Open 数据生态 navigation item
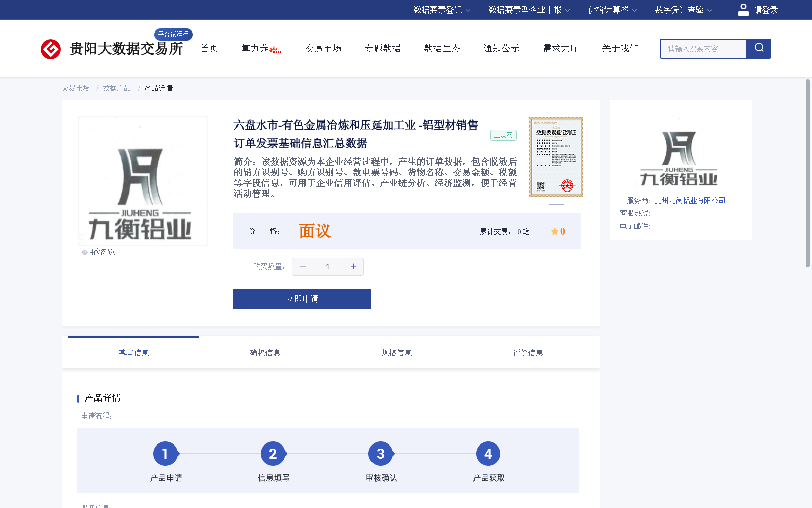Screen dimensions: 812x508 [442, 48]
